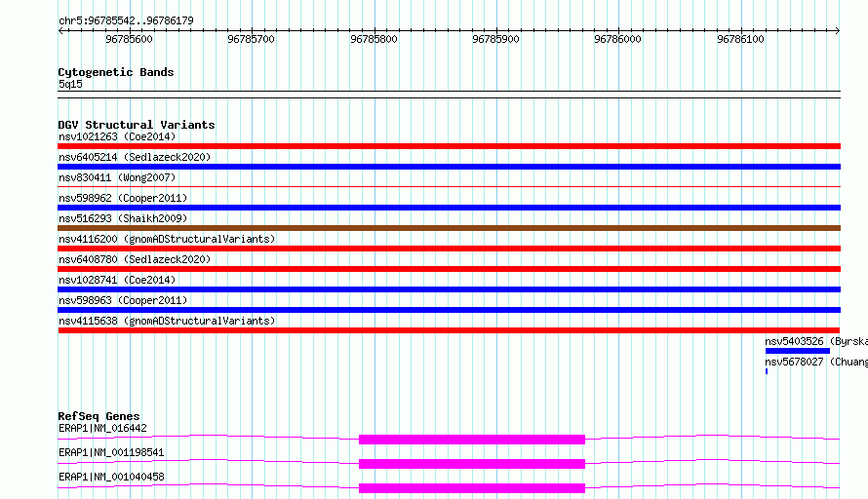Click ruler position 96785700
This screenshot has width=868, height=499.
coord(251,39)
